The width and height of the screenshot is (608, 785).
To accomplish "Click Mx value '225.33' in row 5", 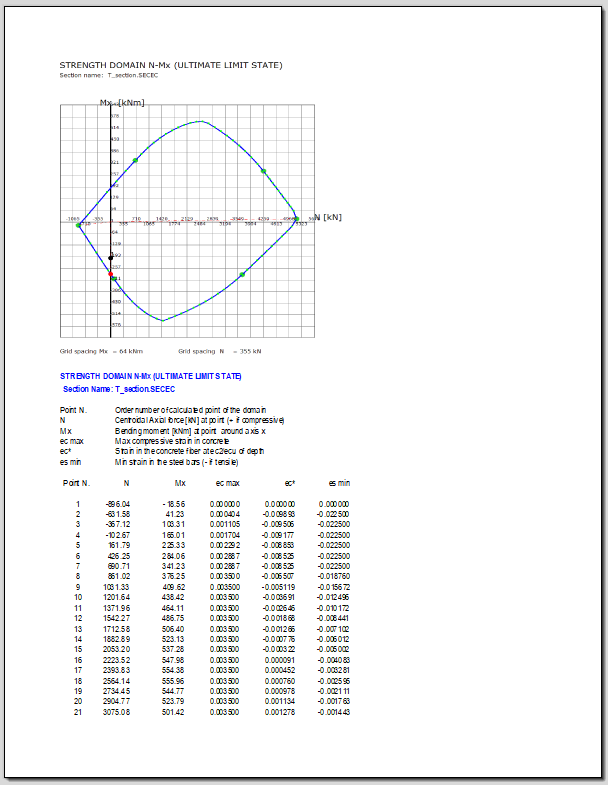I will pyautogui.click(x=173, y=545).
